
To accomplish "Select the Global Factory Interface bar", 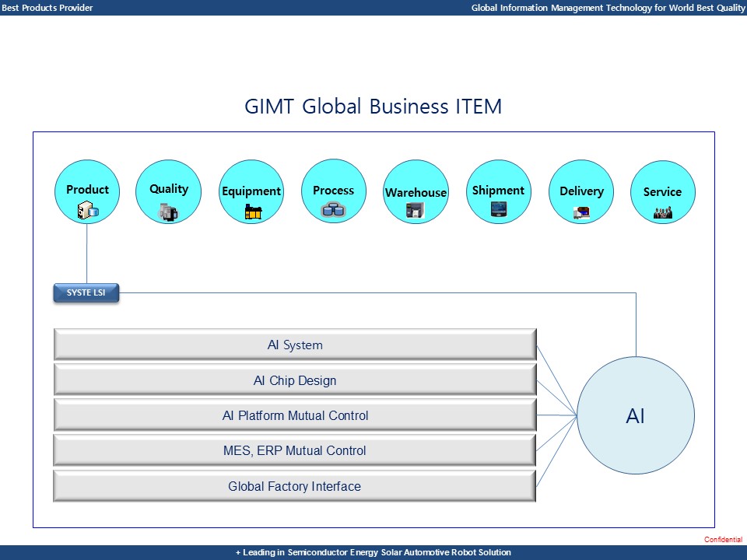I will [x=294, y=486].
